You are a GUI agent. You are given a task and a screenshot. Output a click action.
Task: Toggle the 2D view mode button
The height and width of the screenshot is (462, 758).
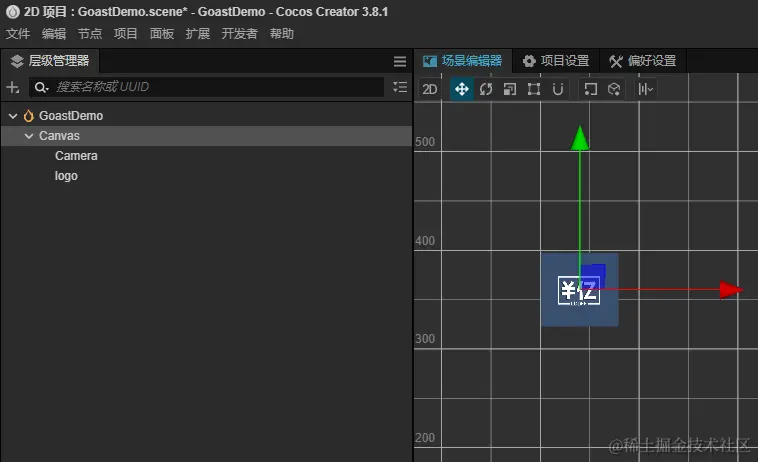coord(429,89)
